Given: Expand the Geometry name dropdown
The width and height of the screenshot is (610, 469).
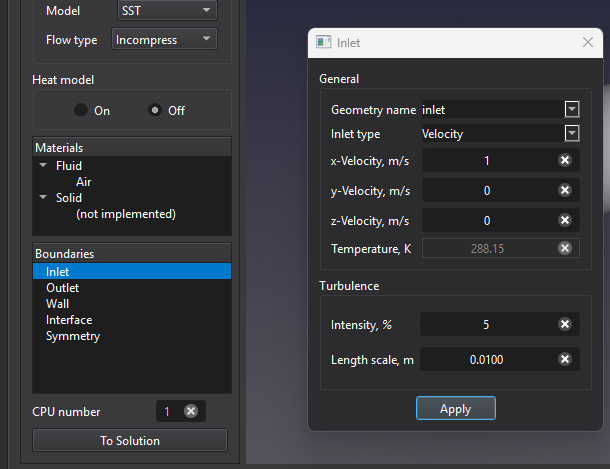Looking at the screenshot, I should (572, 109).
